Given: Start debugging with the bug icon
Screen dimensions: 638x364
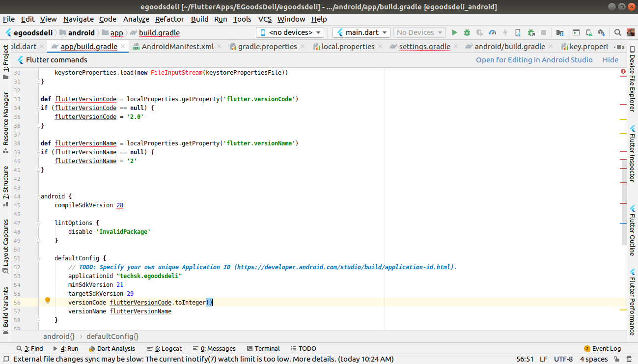Looking at the screenshot, I should click(x=467, y=32).
